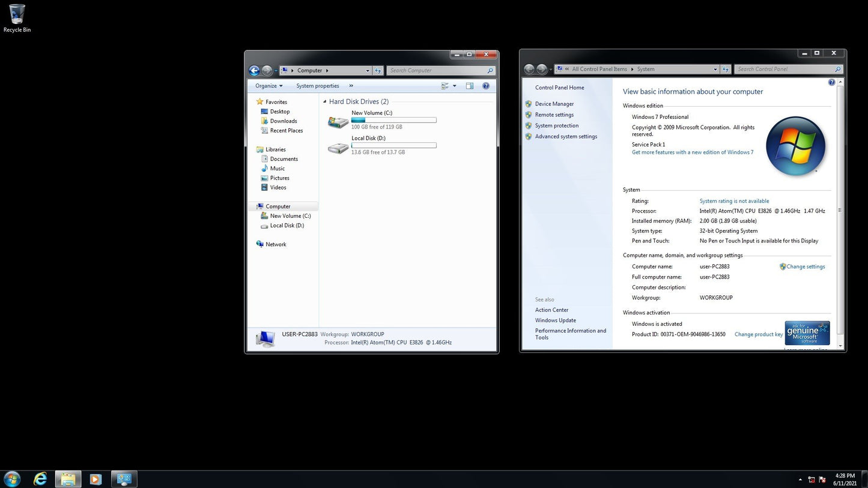This screenshot has width=868, height=488.
Task: Click the Change settings link
Action: pyautogui.click(x=806, y=267)
